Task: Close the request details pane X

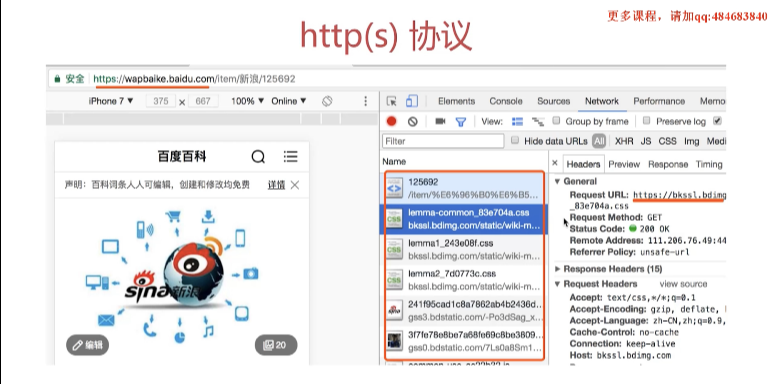Action: pos(555,163)
